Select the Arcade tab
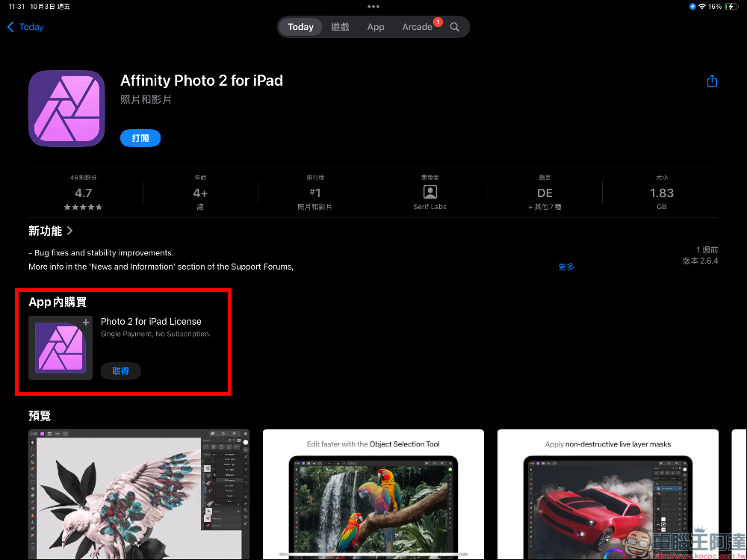Viewport: 747px width, 560px height. (x=417, y=27)
